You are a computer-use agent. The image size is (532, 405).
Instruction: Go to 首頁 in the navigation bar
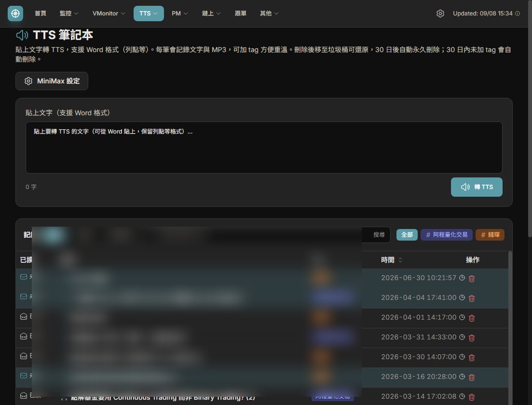point(41,13)
